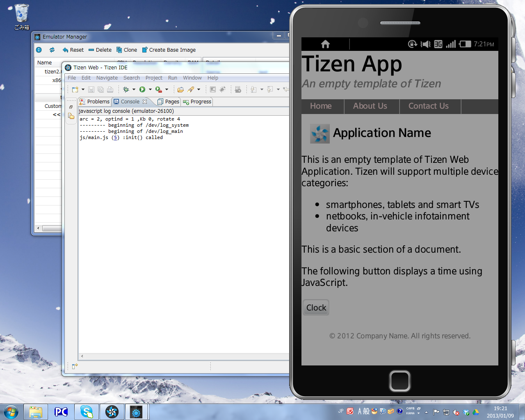
Task: Tap Contact Us in the emulator app
Action: pos(429,106)
